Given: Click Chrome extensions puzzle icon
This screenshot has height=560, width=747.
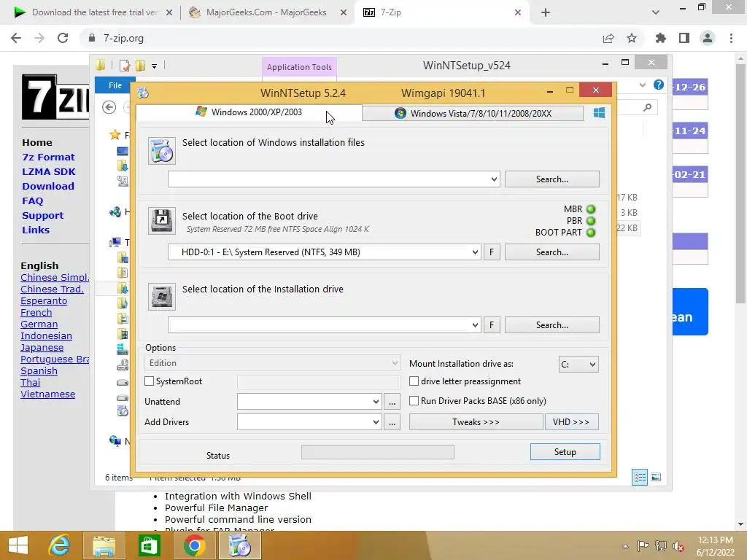Looking at the screenshot, I should (660, 38).
